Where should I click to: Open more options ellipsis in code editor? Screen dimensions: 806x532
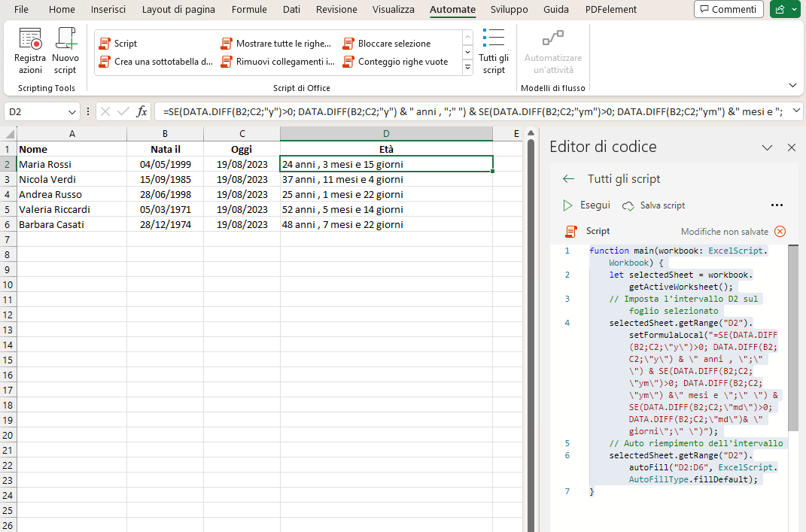coord(777,205)
